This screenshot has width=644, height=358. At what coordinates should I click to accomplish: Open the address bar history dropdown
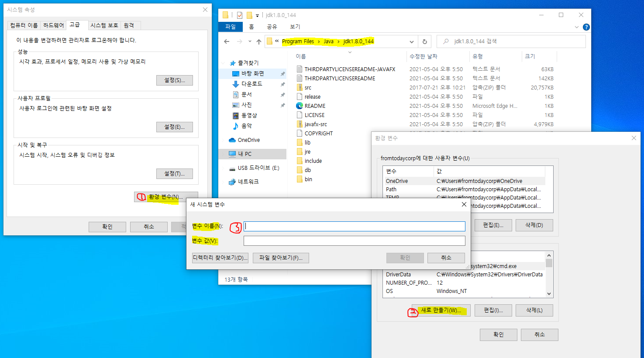(x=411, y=42)
